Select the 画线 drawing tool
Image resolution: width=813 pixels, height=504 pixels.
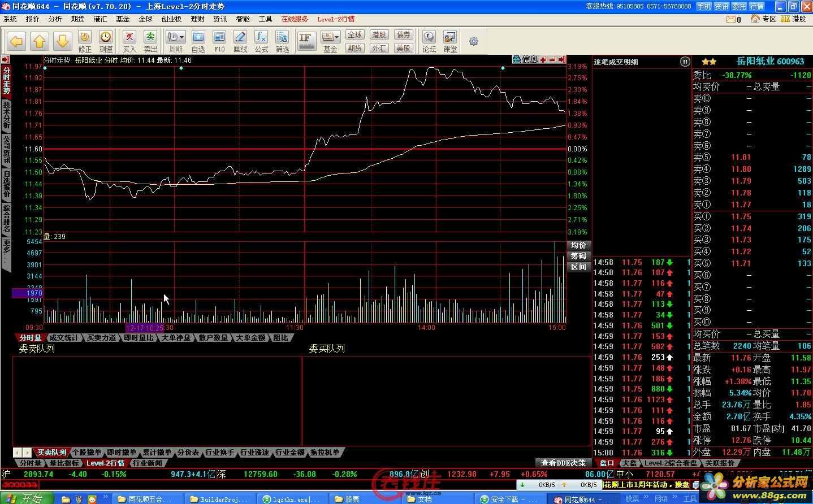(x=240, y=42)
